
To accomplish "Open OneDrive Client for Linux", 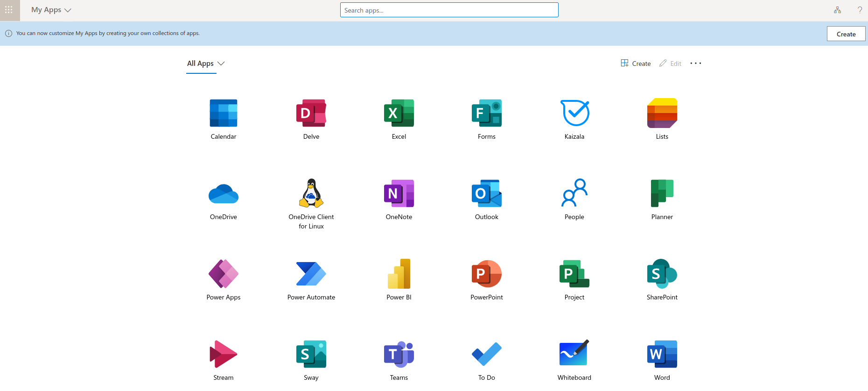I will coord(311,193).
